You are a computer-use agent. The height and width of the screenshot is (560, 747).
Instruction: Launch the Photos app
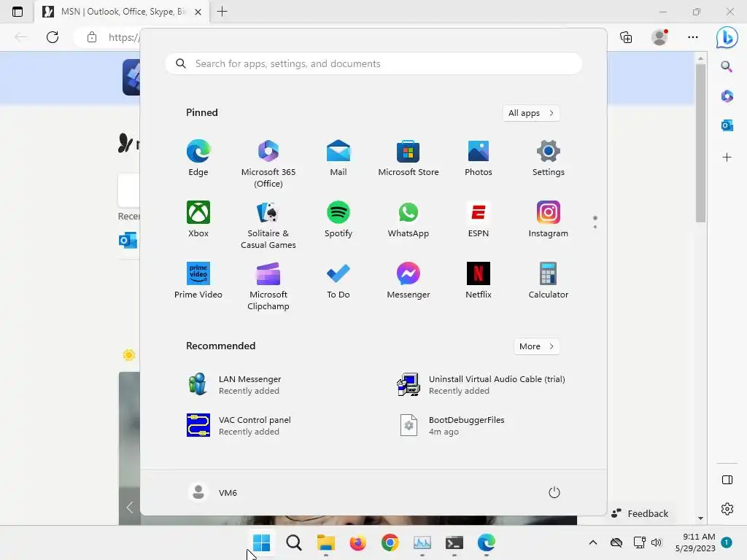(x=479, y=158)
